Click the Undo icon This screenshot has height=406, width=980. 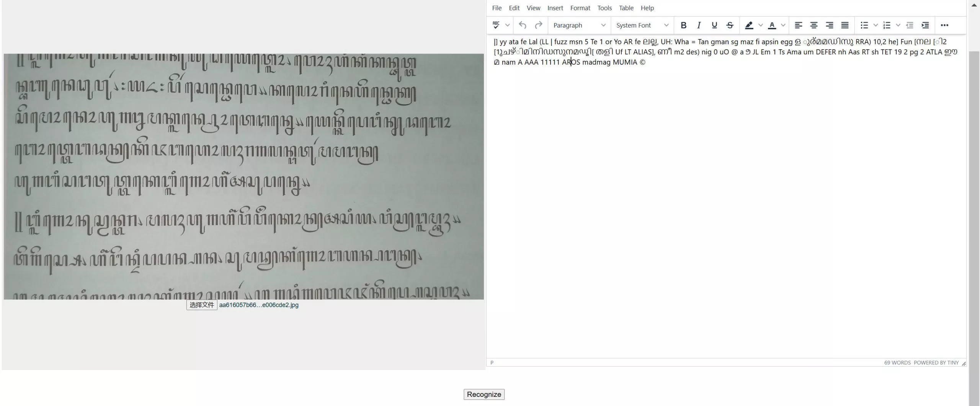pos(522,25)
